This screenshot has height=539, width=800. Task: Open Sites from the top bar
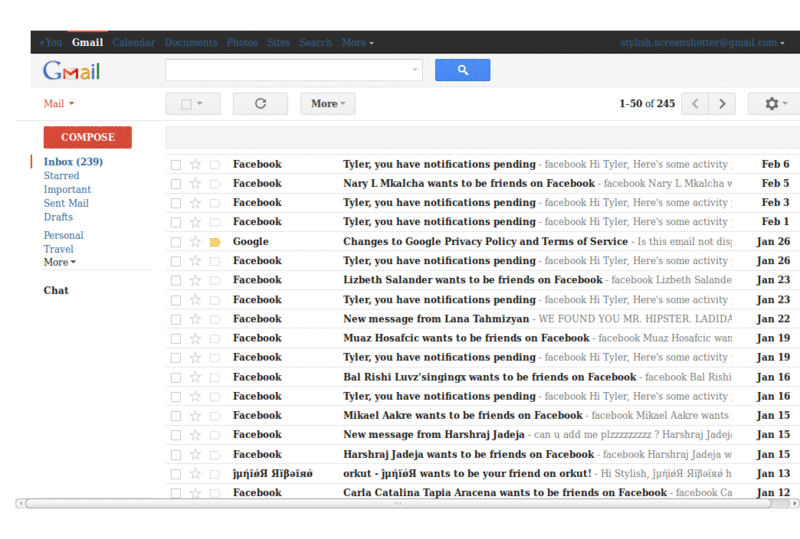pos(279,43)
